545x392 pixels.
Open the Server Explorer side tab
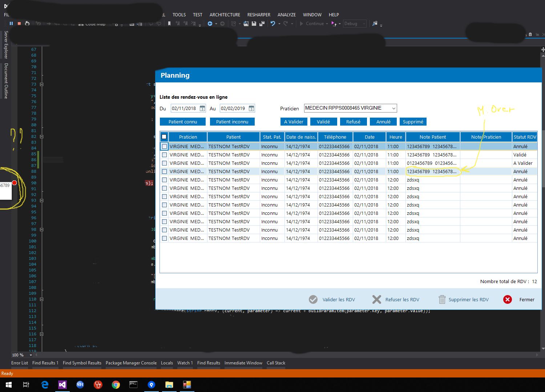[x=6, y=45]
